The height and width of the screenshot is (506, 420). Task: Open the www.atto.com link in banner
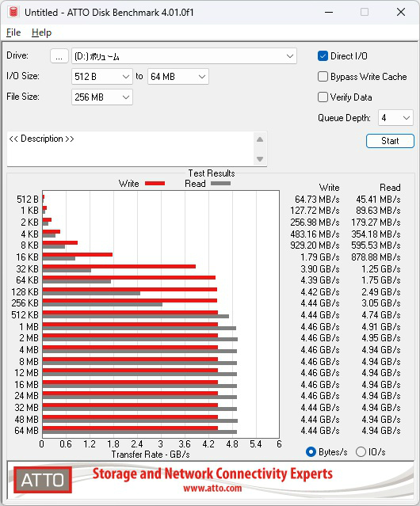pos(212,488)
